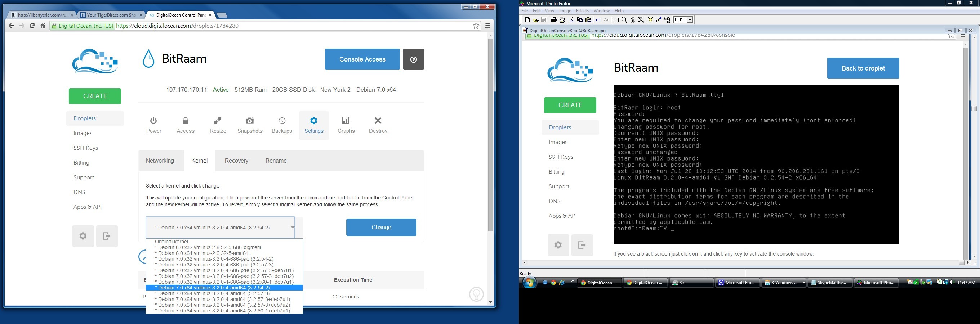Click the logout icon in Chrome sidebar

[107, 236]
